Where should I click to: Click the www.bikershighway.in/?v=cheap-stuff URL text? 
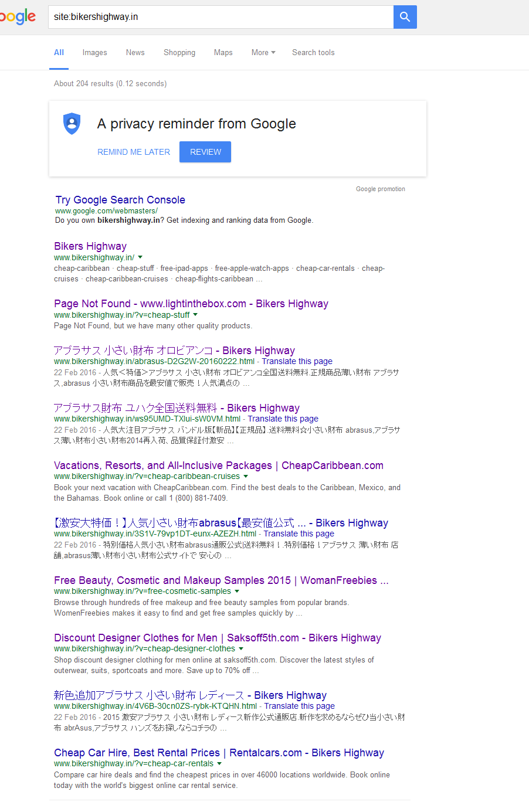tap(122, 315)
